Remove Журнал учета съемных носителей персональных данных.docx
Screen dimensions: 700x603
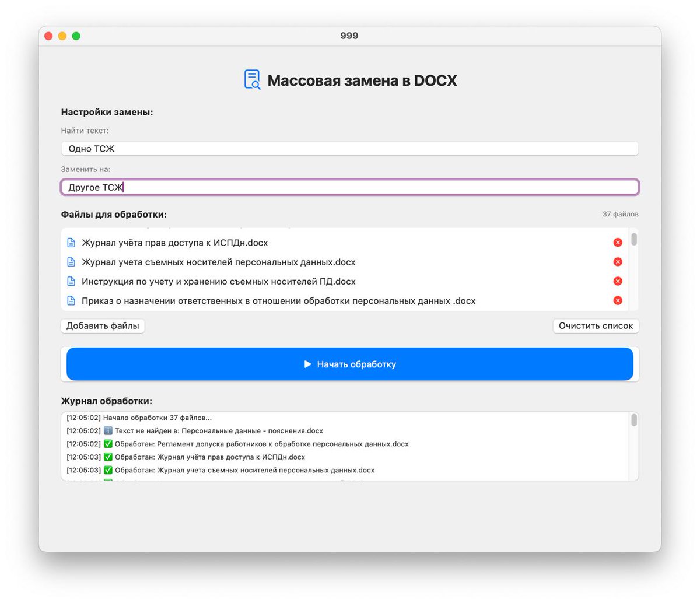pos(618,262)
